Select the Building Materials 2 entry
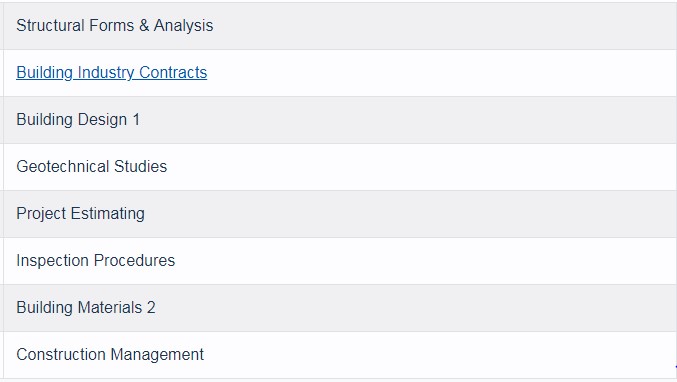Screen dimensions: 677x382 pyautogui.click(x=85, y=307)
